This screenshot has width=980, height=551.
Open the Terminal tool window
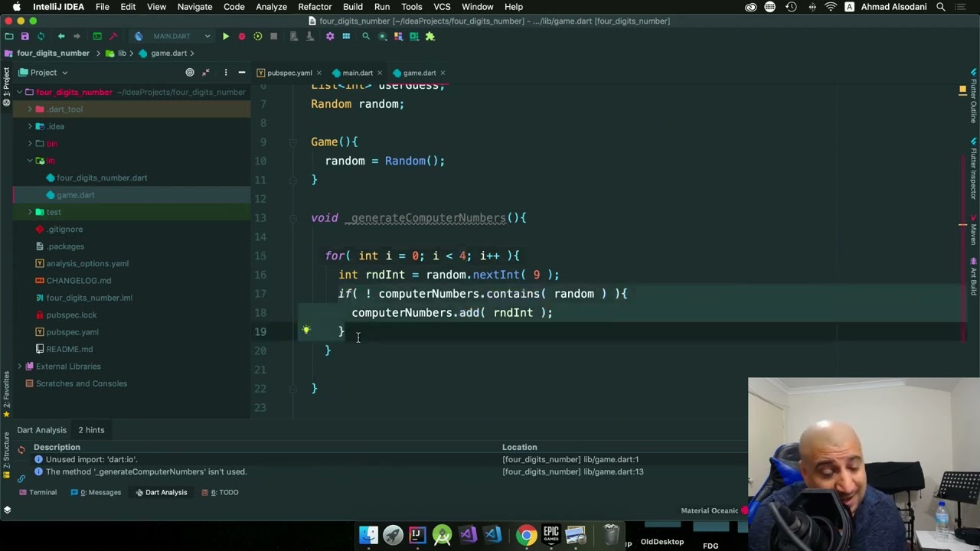[38, 492]
